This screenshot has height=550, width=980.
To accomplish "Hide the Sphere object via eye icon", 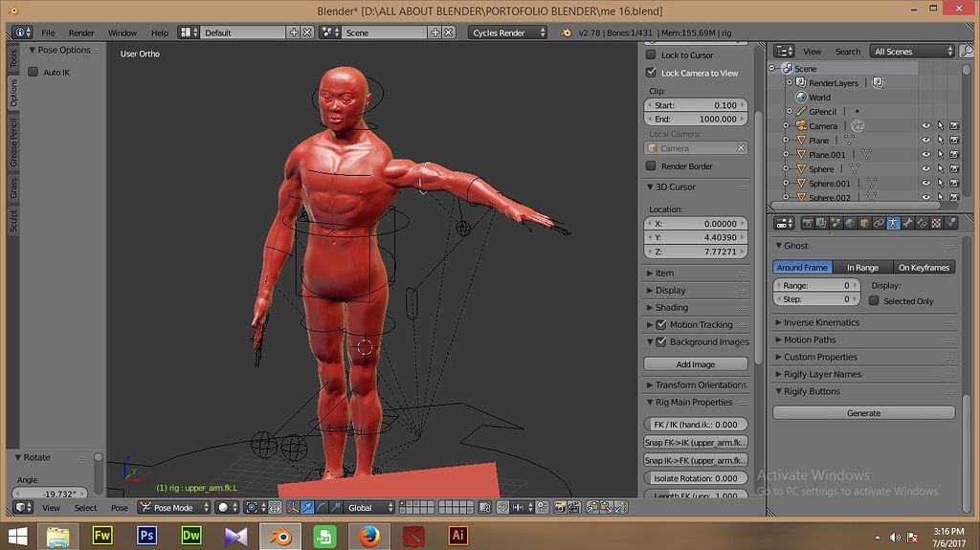I will (925, 168).
